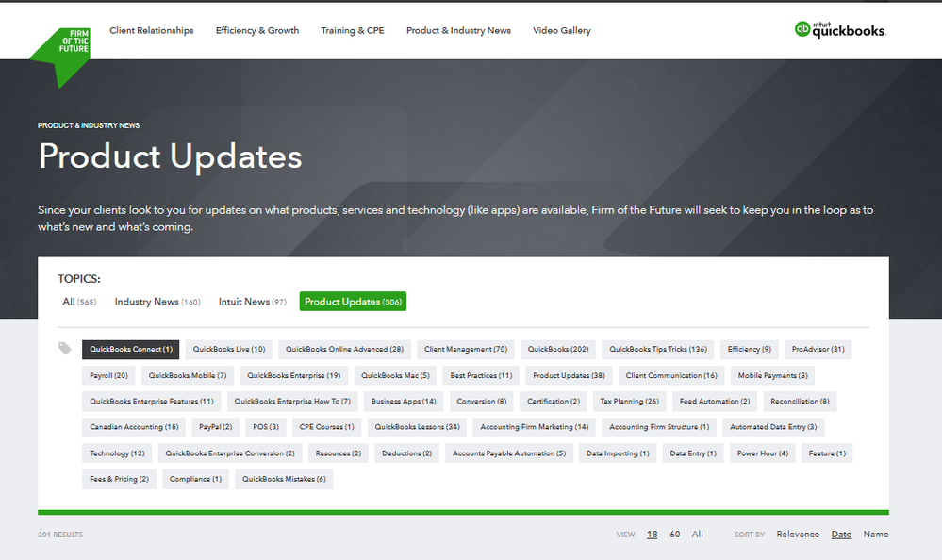View 60 results per page
The image size is (942, 560).
[x=674, y=535]
